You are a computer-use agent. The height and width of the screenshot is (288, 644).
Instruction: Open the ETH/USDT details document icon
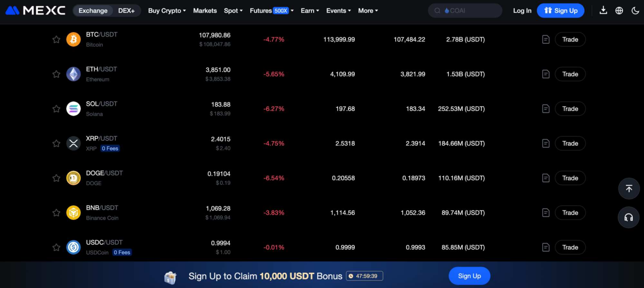545,74
